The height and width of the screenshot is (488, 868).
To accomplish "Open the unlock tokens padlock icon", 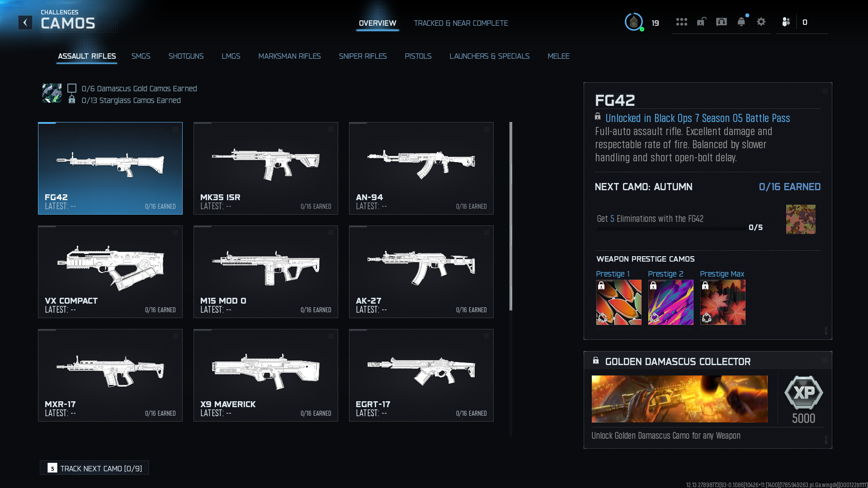I will pos(701,22).
